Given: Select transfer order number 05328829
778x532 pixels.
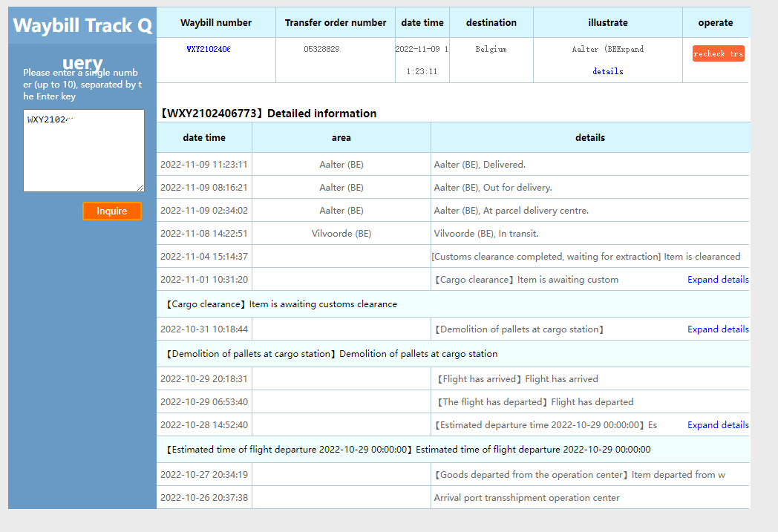Looking at the screenshot, I should pyautogui.click(x=321, y=49).
